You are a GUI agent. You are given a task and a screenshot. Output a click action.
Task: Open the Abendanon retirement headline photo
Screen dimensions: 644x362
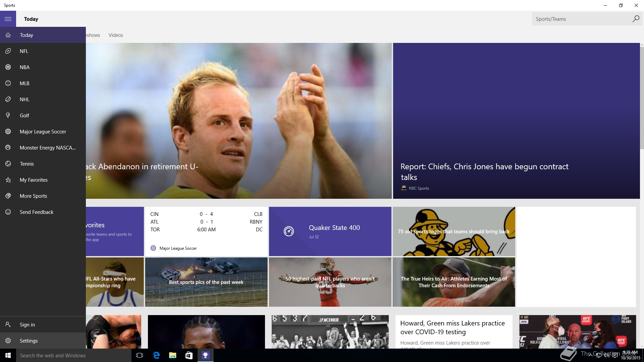coord(239,121)
